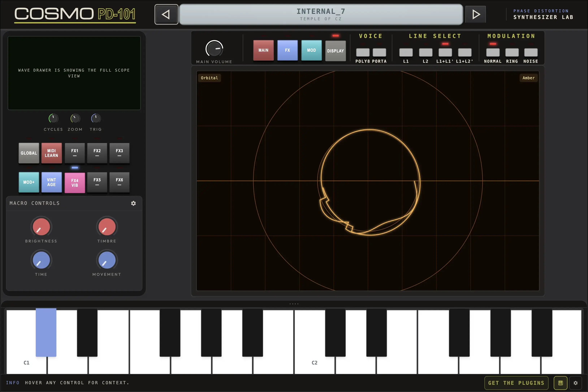
Task: Play the C1 key on keyboard
Action: coord(26,363)
